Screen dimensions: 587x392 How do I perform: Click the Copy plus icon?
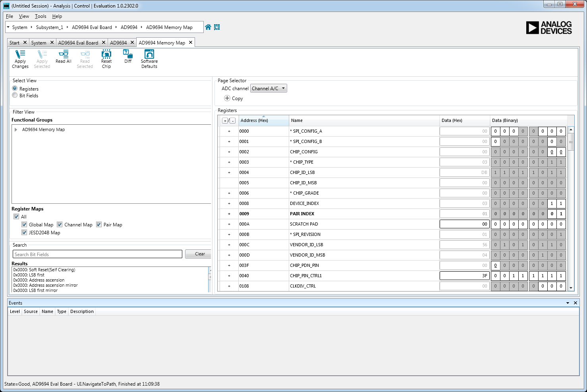[x=227, y=98]
